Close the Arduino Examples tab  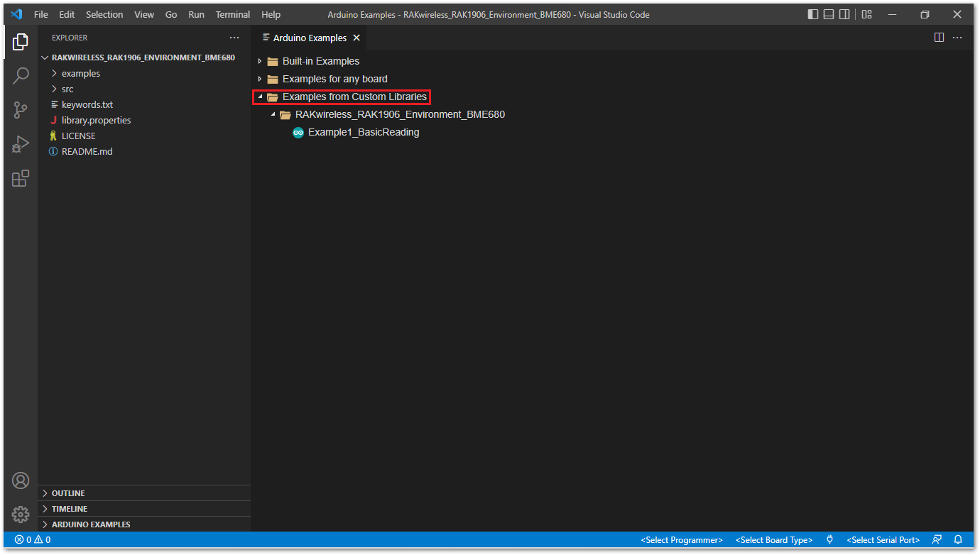[356, 38]
